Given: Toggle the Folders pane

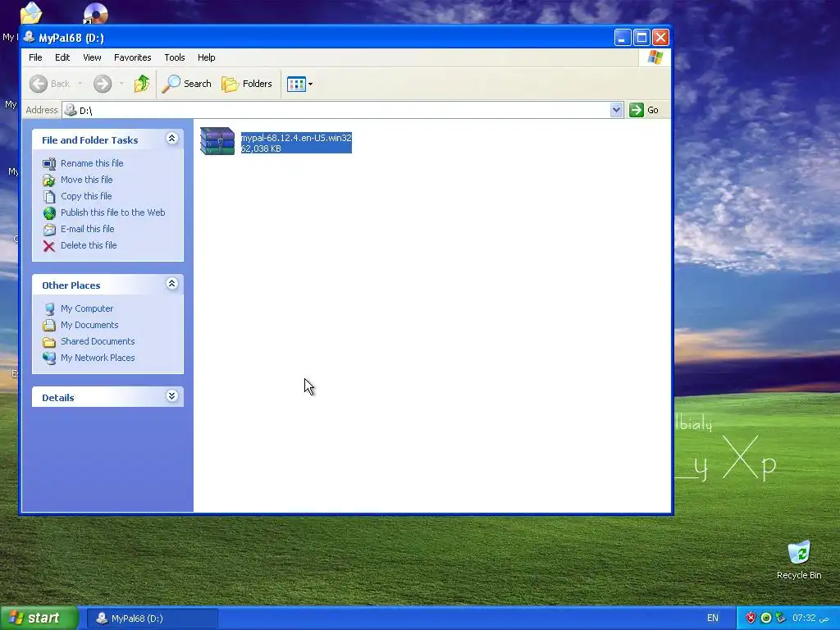Looking at the screenshot, I should [x=247, y=84].
